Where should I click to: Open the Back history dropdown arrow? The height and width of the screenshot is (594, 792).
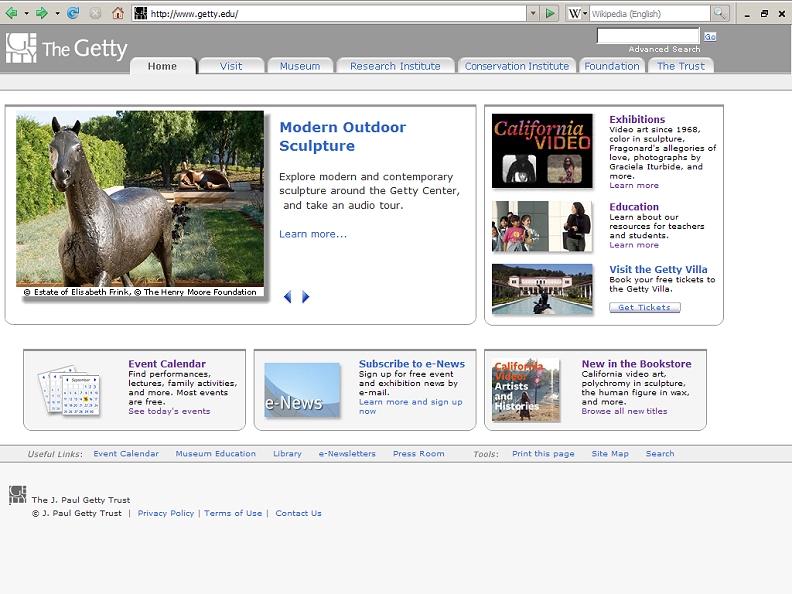[26, 14]
